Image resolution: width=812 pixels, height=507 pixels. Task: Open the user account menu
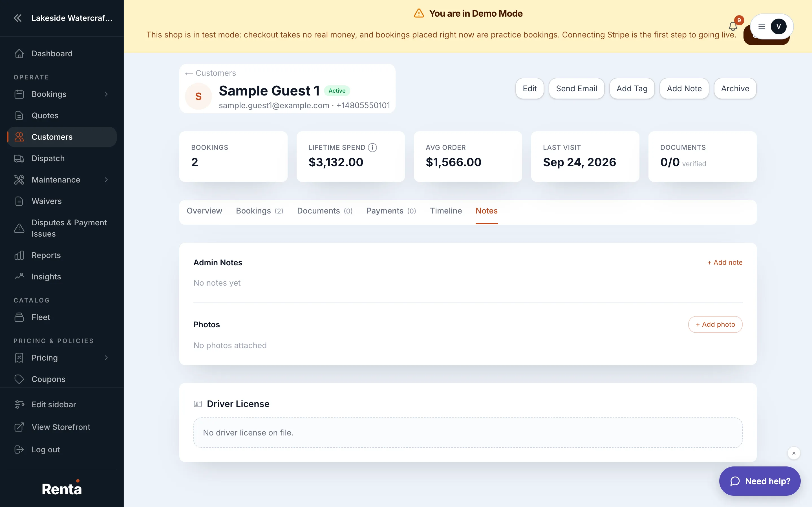pyautogui.click(x=772, y=26)
